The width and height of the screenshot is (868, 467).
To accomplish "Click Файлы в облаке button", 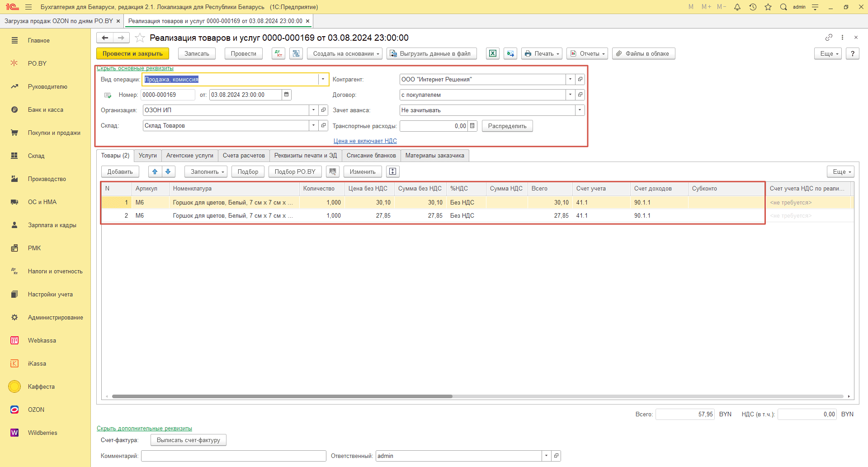I will 644,53.
